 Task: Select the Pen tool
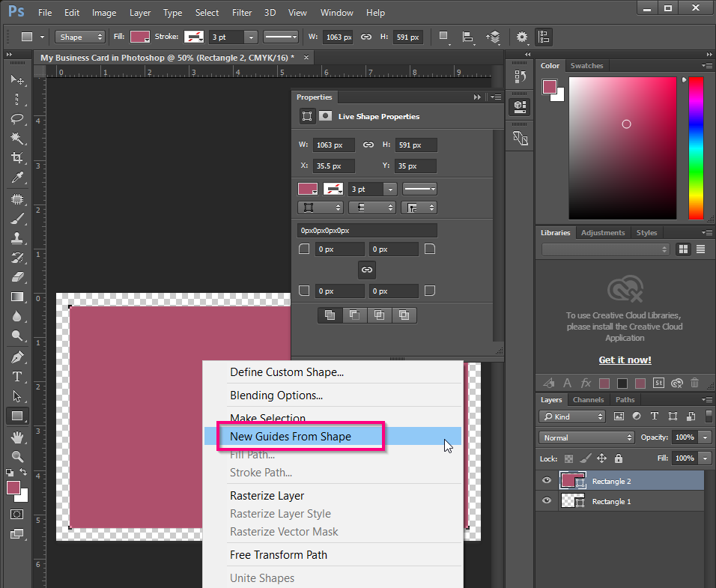tap(18, 357)
